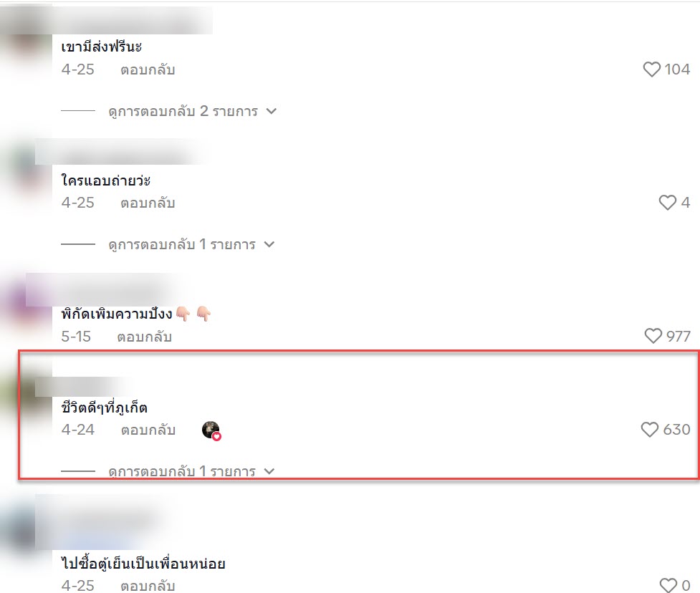This screenshot has width=700, height=593.
Task: Expand 1 reply under ใครแอบถ่ายว่ะ
Action: [x=191, y=244]
